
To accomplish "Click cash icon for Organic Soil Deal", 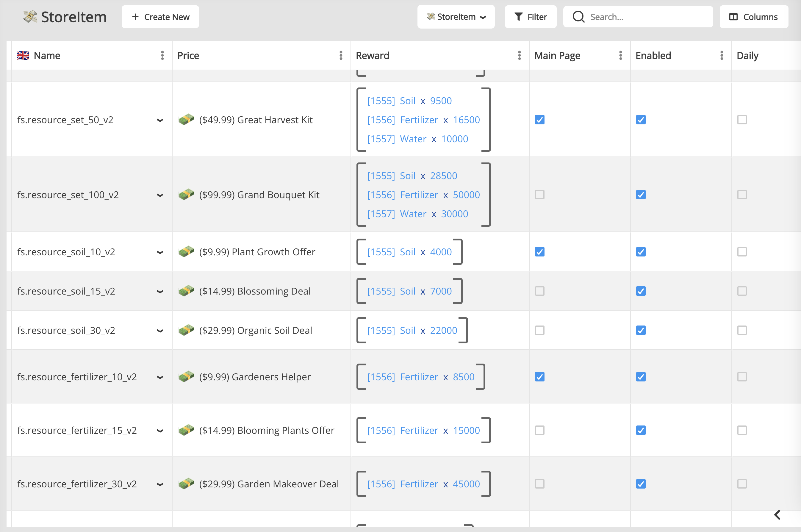I will [x=186, y=330].
